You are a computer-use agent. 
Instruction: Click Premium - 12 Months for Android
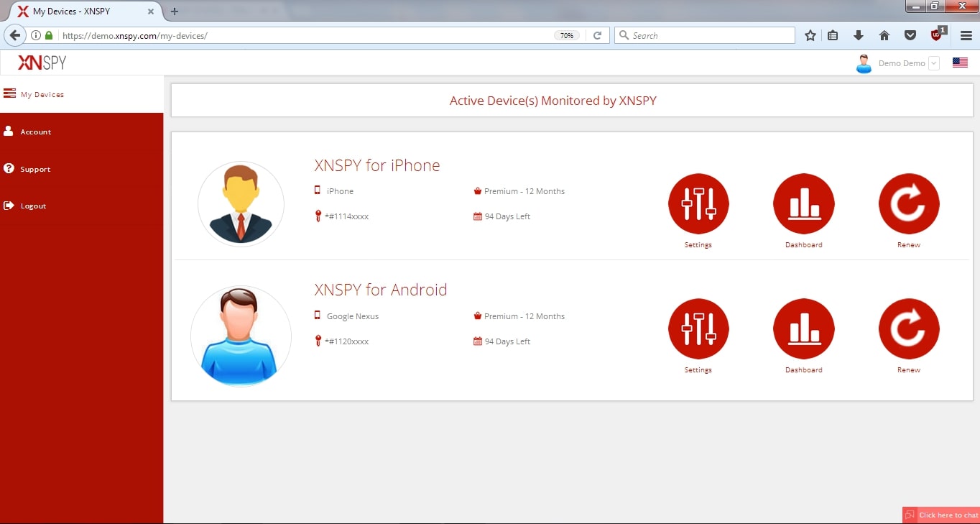coord(524,316)
